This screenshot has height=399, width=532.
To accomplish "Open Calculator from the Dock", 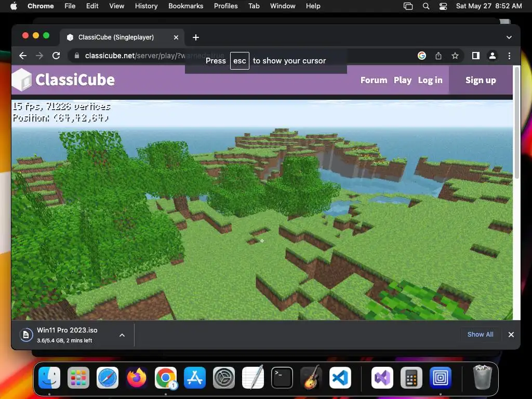I will click(x=411, y=378).
